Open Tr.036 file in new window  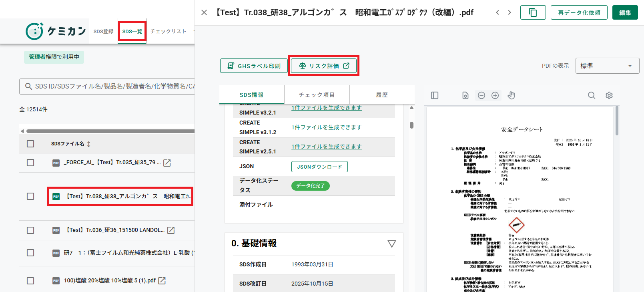pyautogui.click(x=171, y=230)
